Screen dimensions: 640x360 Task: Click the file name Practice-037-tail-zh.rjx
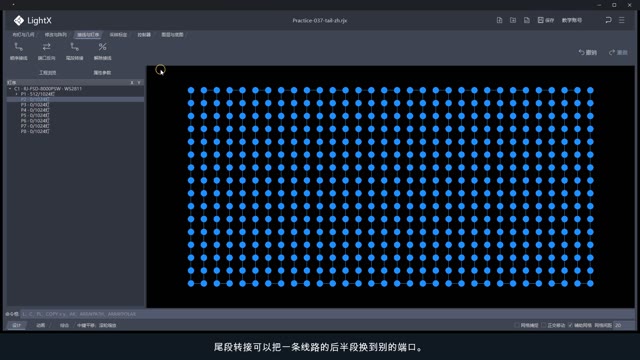click(x=320, y=20)
